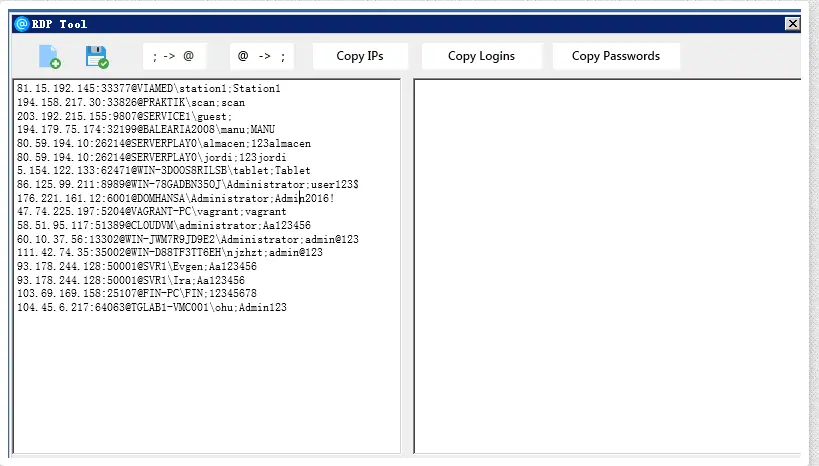Click the floppy disk save icon
Screen dimensions: 819x466
click(x=97, y=57)
